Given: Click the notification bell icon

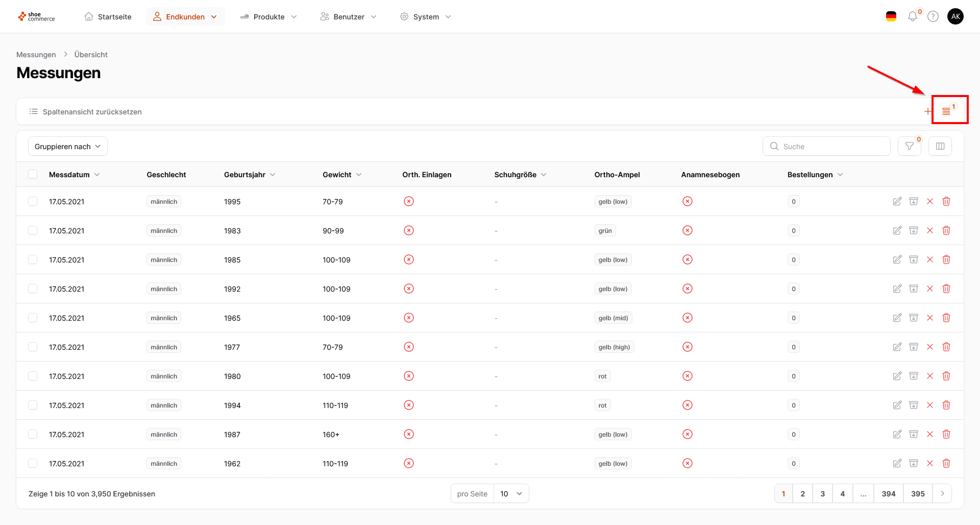Looking at the screenshot, I should pyautogui.click(x=913, y=17).
